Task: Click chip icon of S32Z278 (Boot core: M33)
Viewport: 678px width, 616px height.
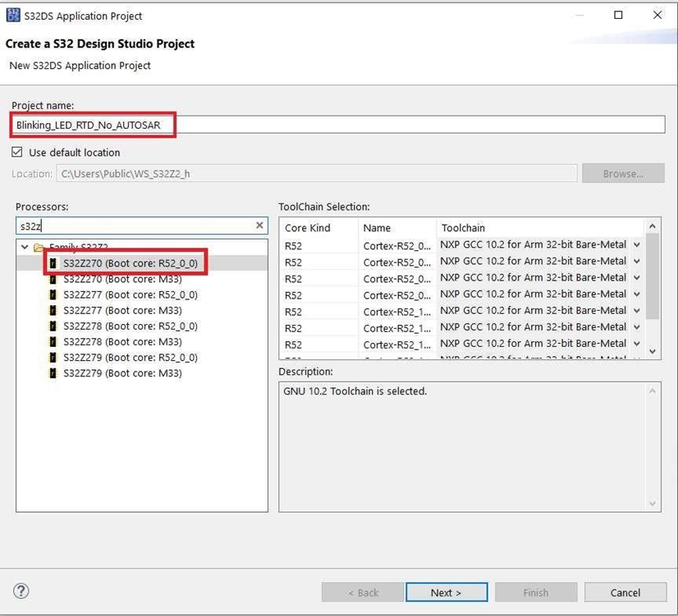Action: pos(53,342)
